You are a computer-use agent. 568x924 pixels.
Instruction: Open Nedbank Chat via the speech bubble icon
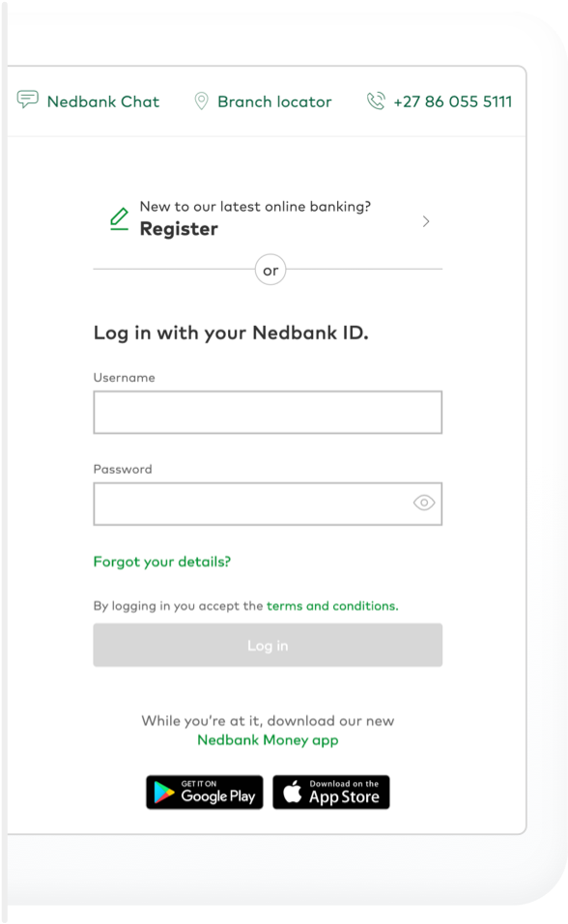tap(27, 99)
